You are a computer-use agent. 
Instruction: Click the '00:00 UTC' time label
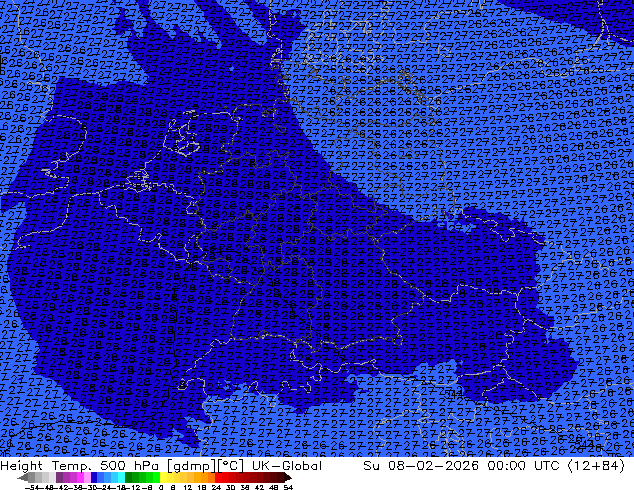[523, 466]
